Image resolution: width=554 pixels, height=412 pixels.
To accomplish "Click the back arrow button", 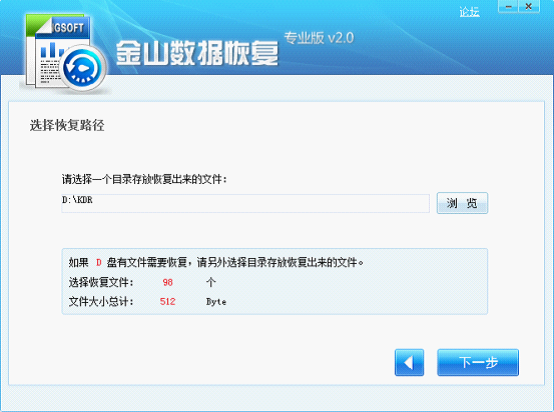I will pyautogui.click(x=409, y=363).
